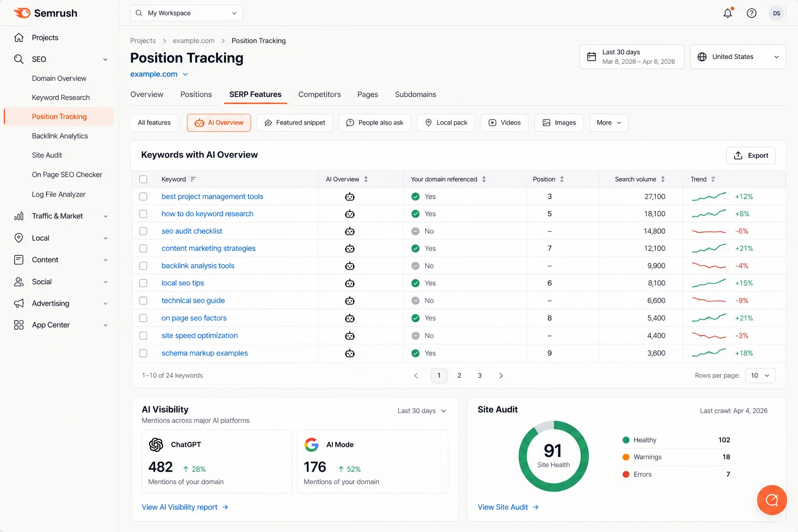The width and height of the screenshot is (798, 532).
Task: Click AI Overview icon for seo audit checklist
Action: coord(350,231)
